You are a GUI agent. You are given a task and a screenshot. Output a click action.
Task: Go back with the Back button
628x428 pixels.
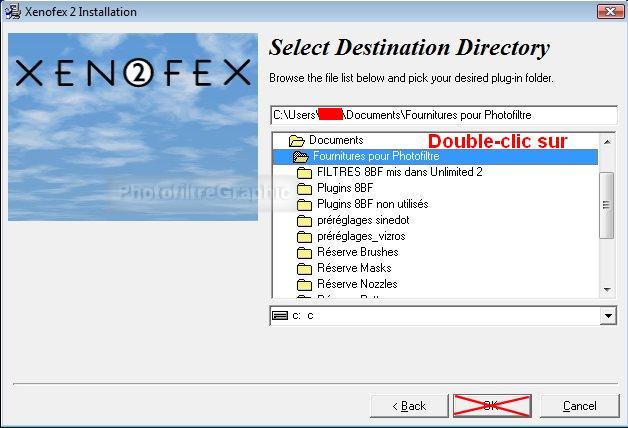pos(409,406)
